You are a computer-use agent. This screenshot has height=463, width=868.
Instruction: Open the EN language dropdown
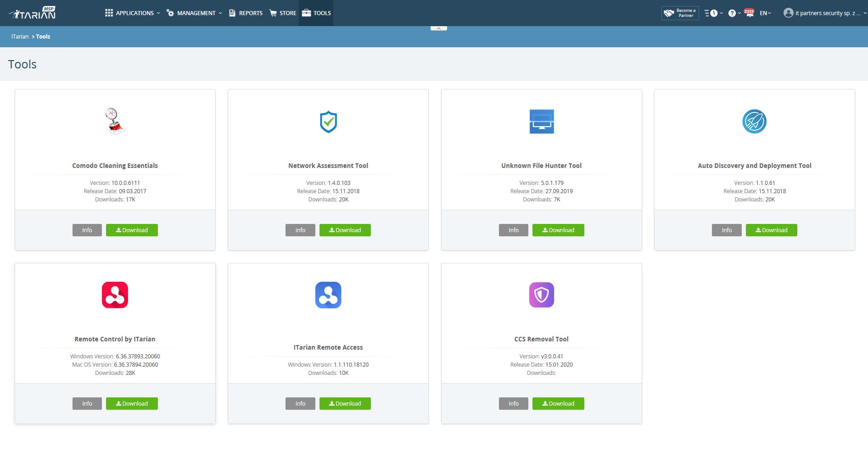pos(765,13)
